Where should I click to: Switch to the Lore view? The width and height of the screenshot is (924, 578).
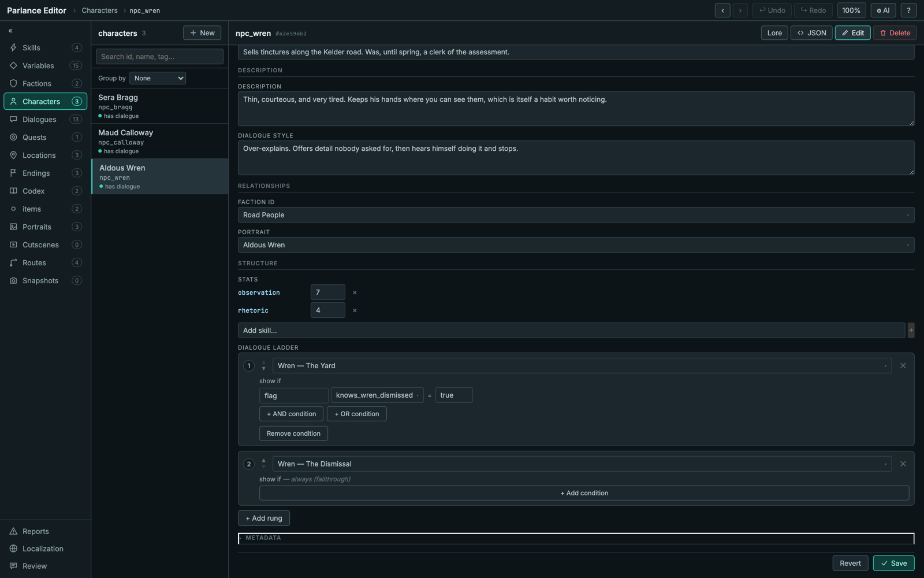774,33
